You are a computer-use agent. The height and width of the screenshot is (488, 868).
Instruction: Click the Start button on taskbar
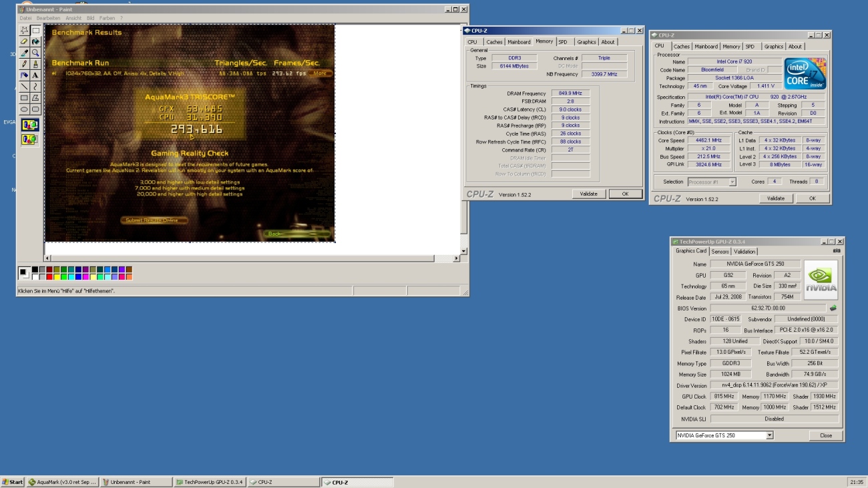(x=13, y=482)
